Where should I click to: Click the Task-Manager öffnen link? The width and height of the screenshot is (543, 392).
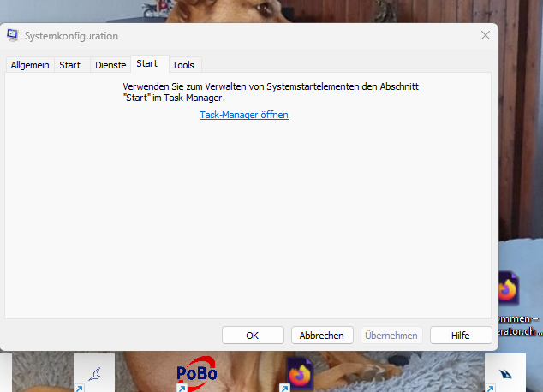[x=244, y=115]
